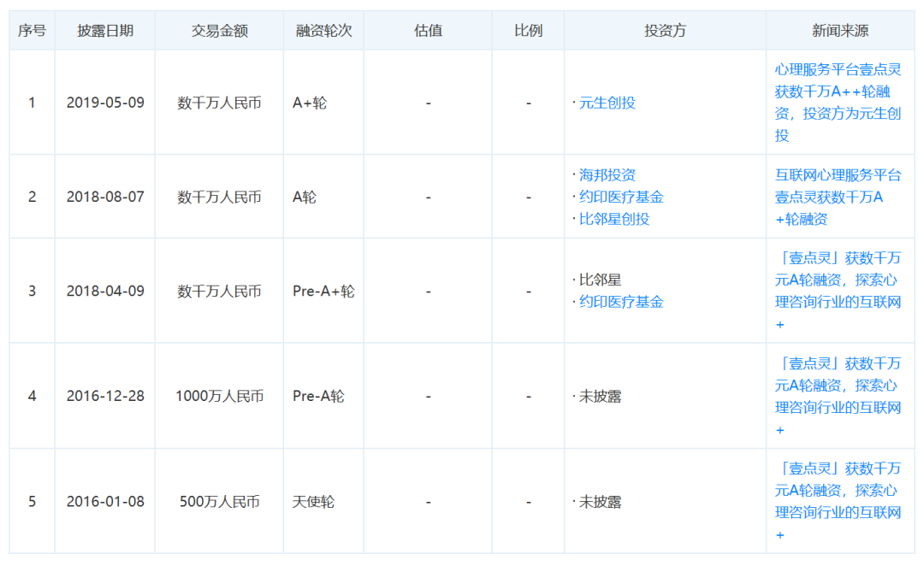
Task: Select the date cell 2016-01-08
Action: [105, 502]
